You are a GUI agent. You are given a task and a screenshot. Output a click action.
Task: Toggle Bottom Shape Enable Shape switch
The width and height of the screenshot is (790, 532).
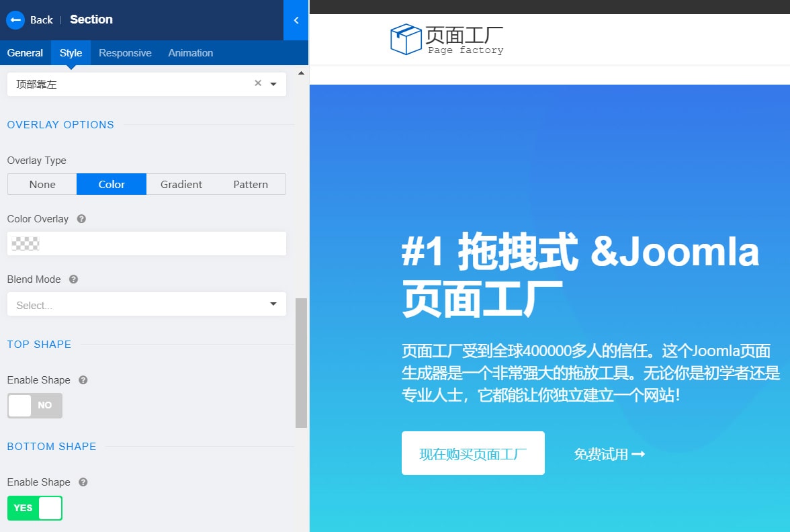(x=35, y=508)
